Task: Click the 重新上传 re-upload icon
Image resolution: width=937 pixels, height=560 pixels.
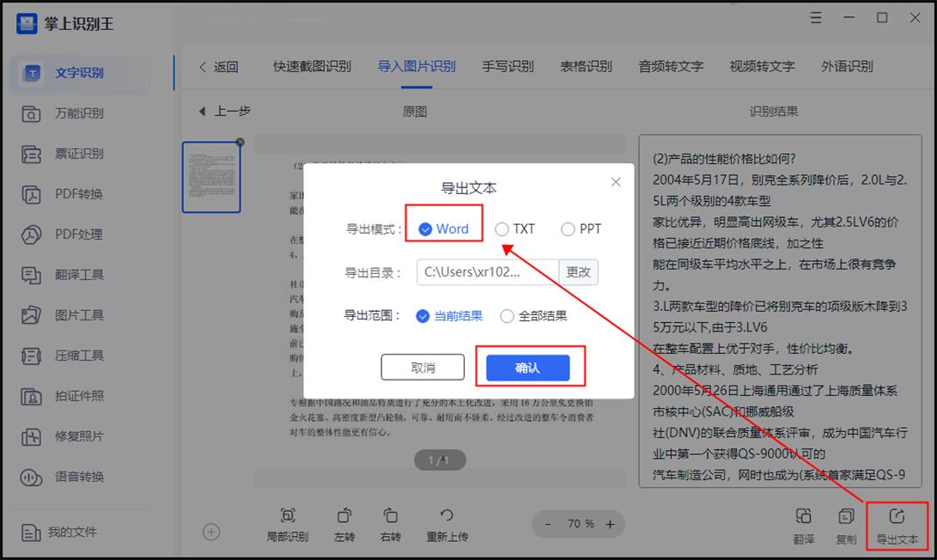Action: pyautogui.click(x=447, y=524)
